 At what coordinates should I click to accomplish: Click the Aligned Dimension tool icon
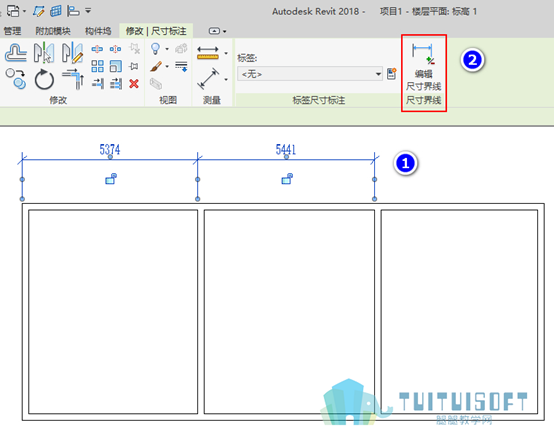(x=208, y=79)
